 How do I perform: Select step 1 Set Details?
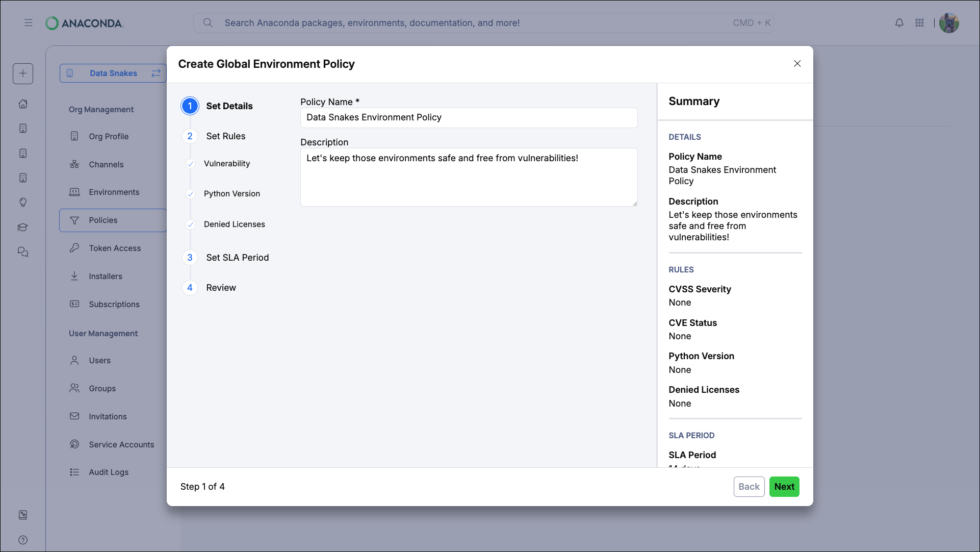click(217, 106)
